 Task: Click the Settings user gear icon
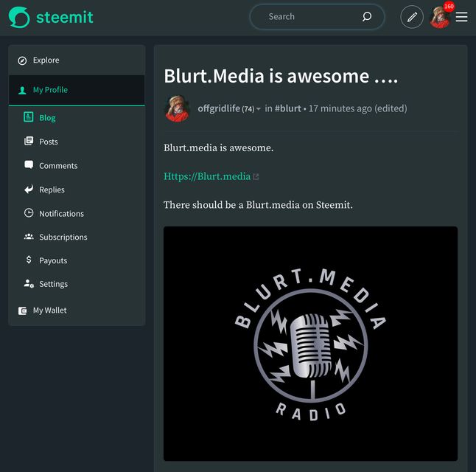point(29,283)
